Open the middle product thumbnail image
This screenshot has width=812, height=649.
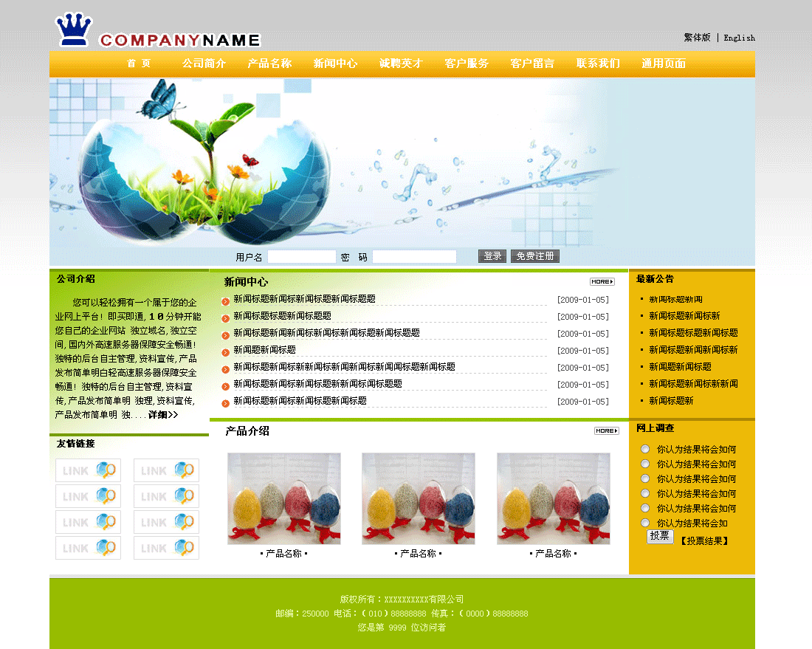418,498
